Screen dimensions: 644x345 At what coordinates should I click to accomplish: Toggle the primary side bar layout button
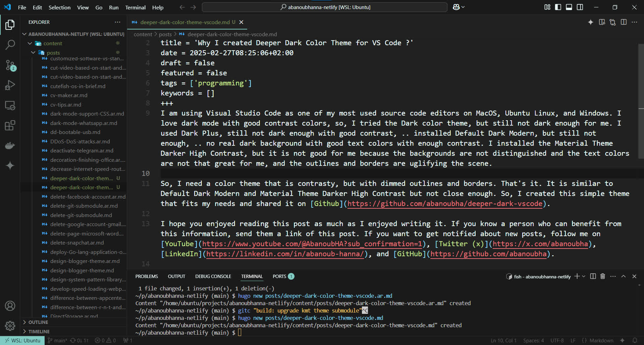(558, 7)
